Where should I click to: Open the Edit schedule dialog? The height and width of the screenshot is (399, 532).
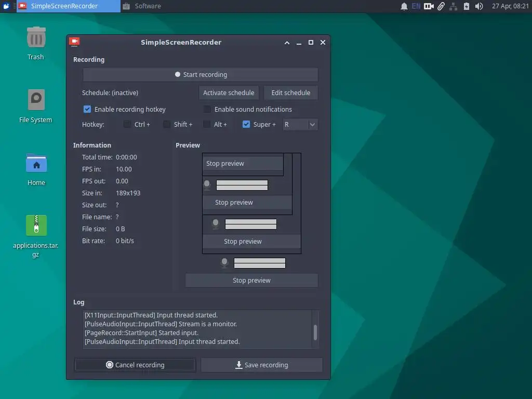(291, 92)
